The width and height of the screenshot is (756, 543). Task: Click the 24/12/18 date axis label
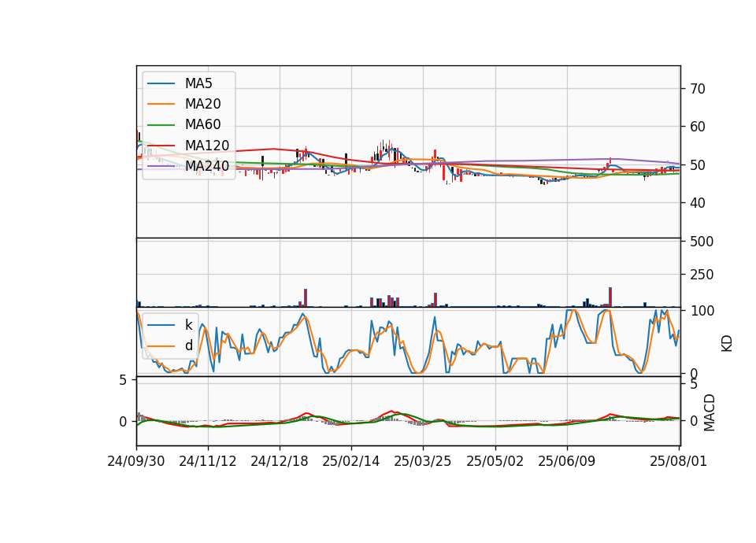coord(279,461)
